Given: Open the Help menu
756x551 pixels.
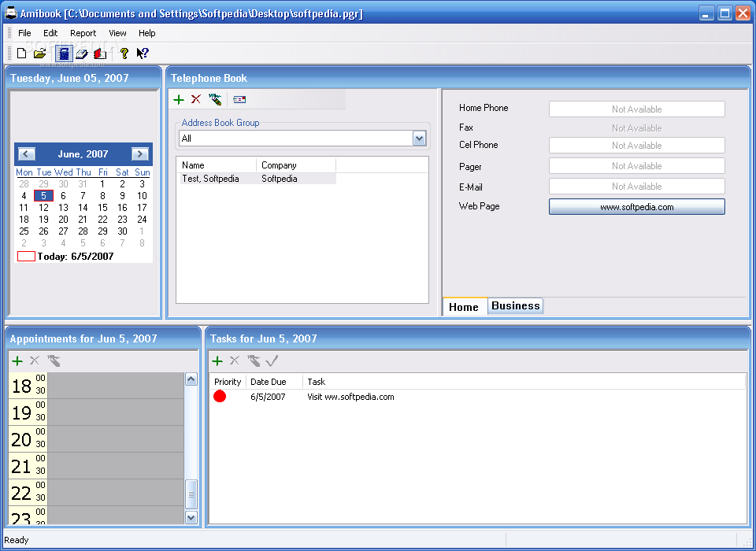Looking at the screenshot, I should (x=146, y=33).
